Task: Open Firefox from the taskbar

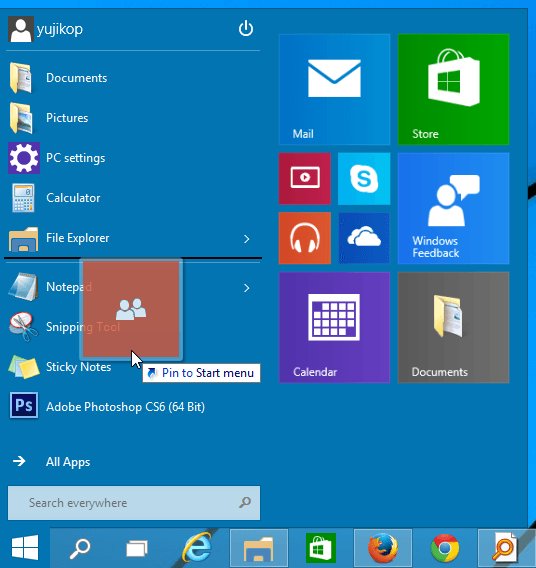Action: tap(383, 548)
